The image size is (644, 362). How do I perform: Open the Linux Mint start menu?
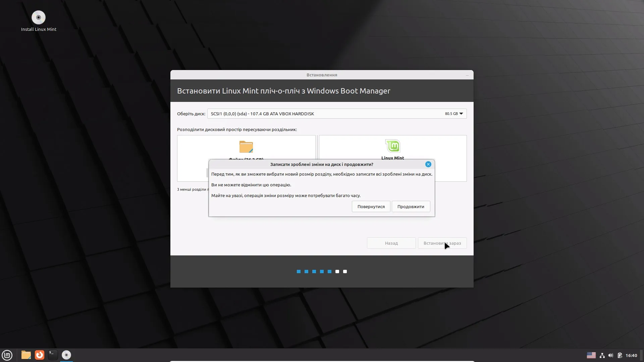pos(7,355)
